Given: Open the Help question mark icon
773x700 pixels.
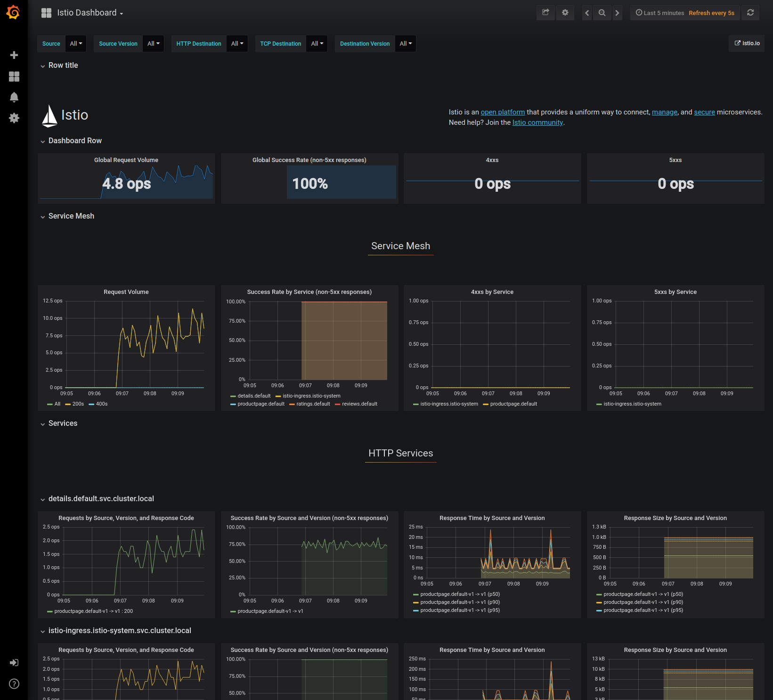Looking at the screenshot, I should point(14,684).
